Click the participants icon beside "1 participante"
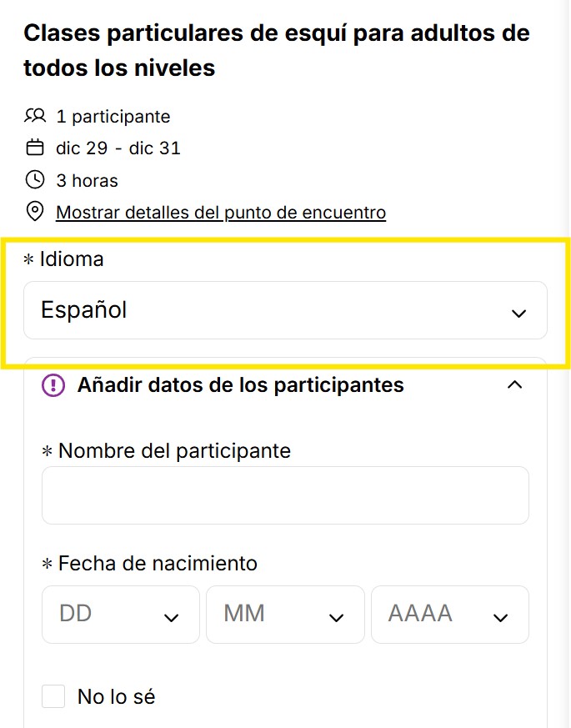Viewport: 571px width, 728px height. tap(34, 116)
